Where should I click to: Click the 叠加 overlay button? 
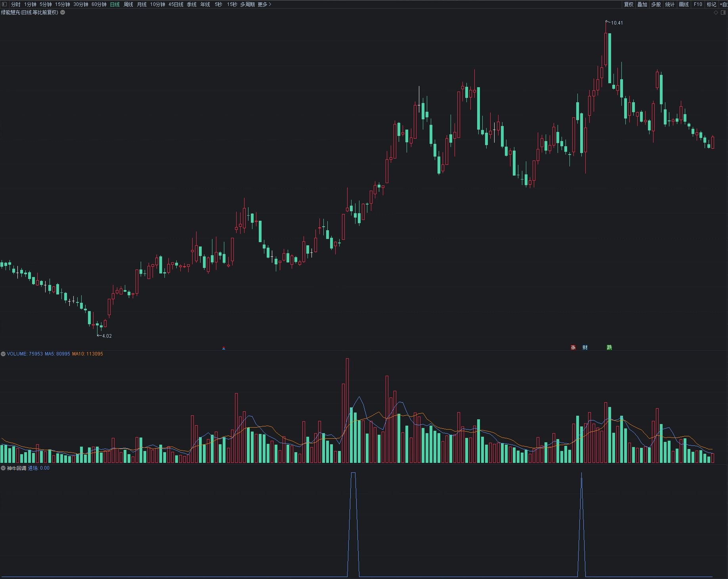[x=642, y=4]
